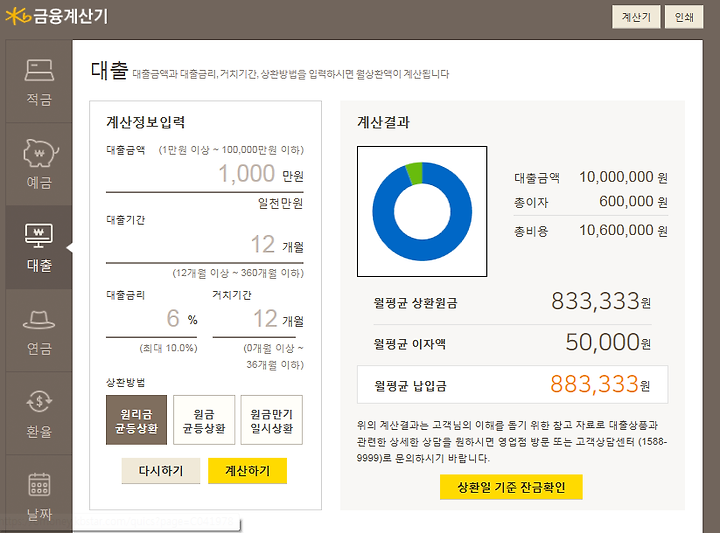The width and height of the screenshot is (720, 533).
Task: Click the green interest segment of donut chart
Action: coord(415,174)
